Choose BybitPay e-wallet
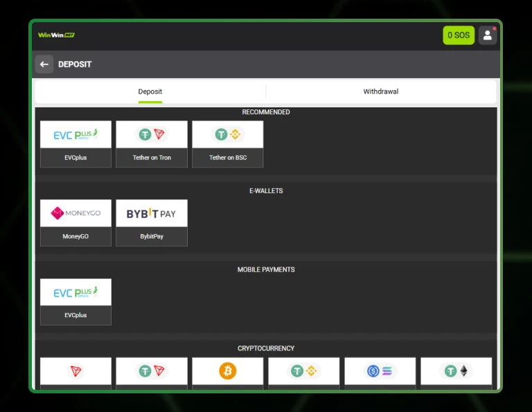Viewport: 532px width, 412px height. (x=152, y=223)
